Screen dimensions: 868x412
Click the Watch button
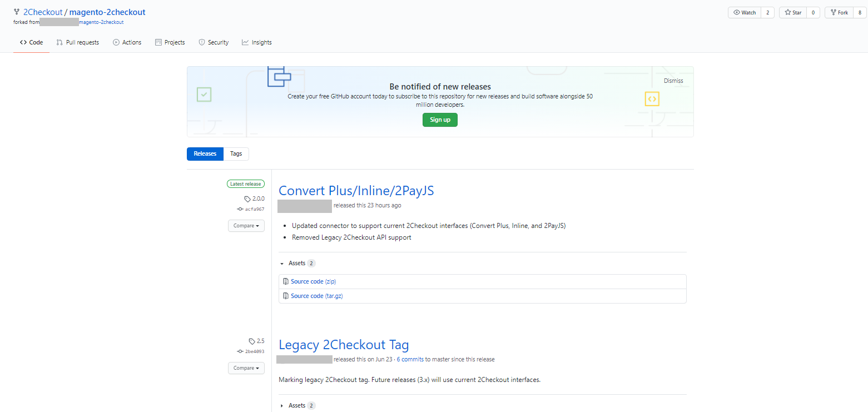(x=745, y=13)
